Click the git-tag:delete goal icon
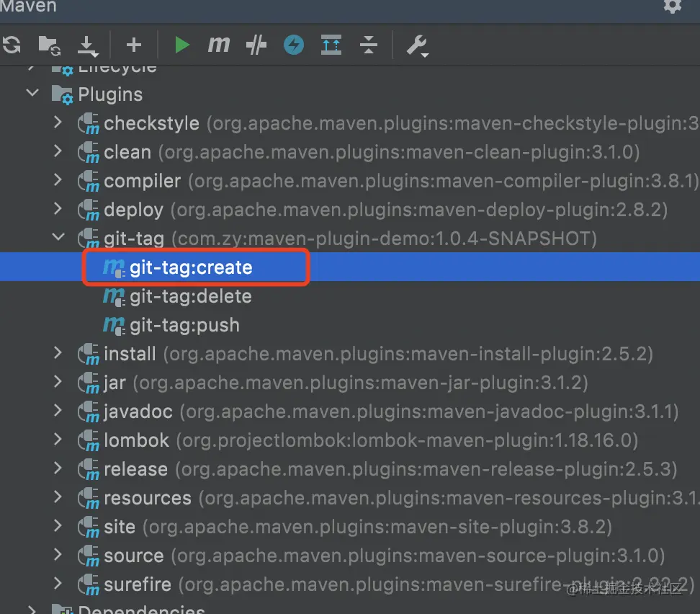Image resolution: width=700 pixels, height=614 pixels. (x=114, y=297)
